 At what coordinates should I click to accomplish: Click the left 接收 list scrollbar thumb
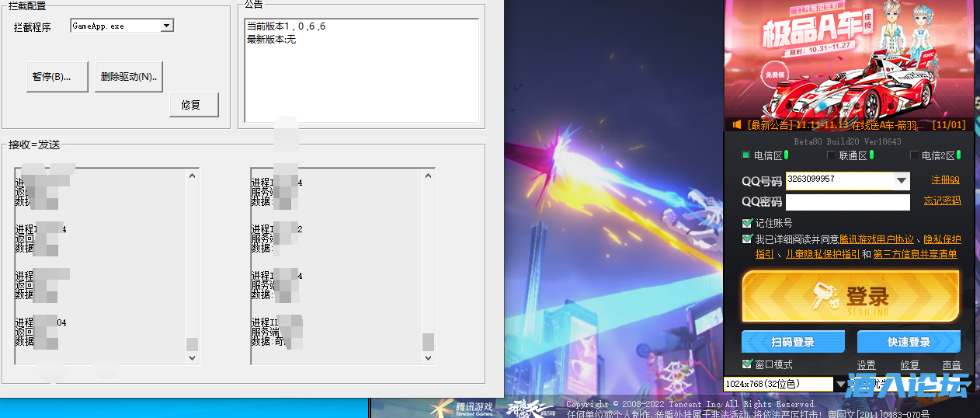pos(193,344)
